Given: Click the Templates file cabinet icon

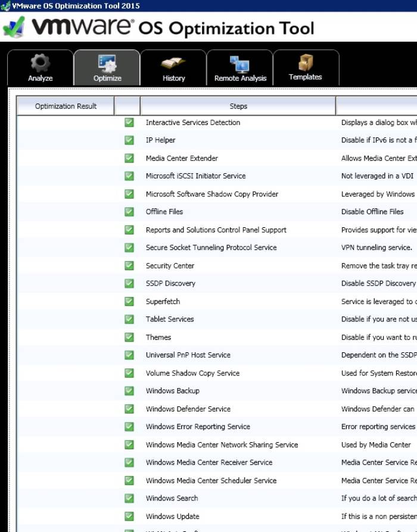Looking at the screenshot, I should coord(306,62).
